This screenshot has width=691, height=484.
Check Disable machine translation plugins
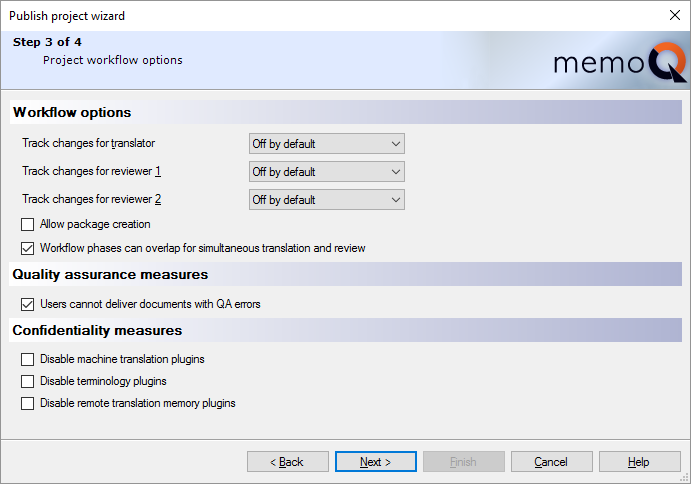(28, 359)
